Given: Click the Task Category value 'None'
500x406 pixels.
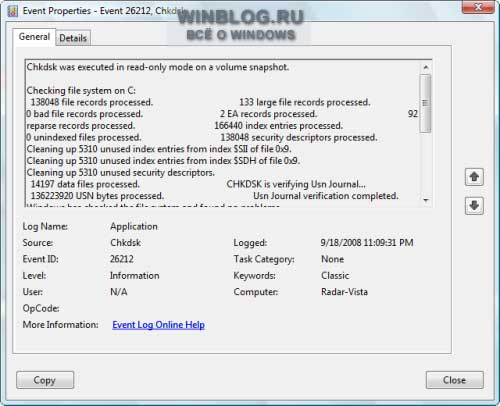Looking at the screenshot, I should click(x=332, y=259).
